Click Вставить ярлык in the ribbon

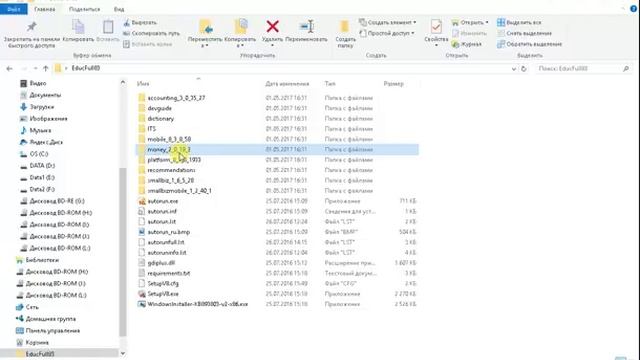pyautogui.click(x=147, y=44)
